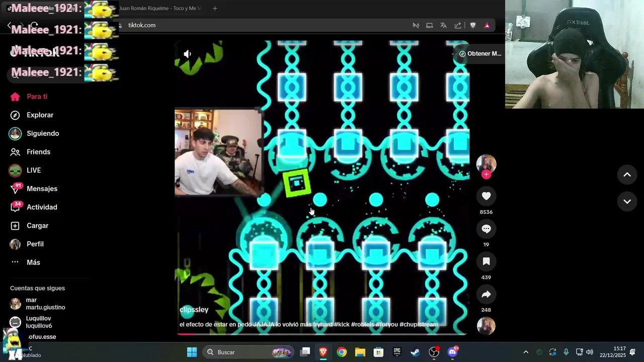Open Mensajes inbox

pyautogui.click(x=42, y=189)
